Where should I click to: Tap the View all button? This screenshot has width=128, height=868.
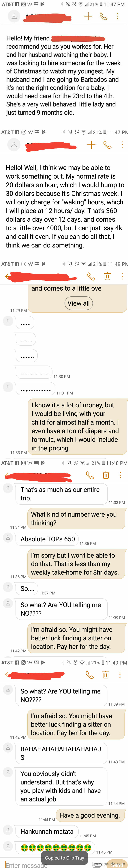tap(79, 303)
